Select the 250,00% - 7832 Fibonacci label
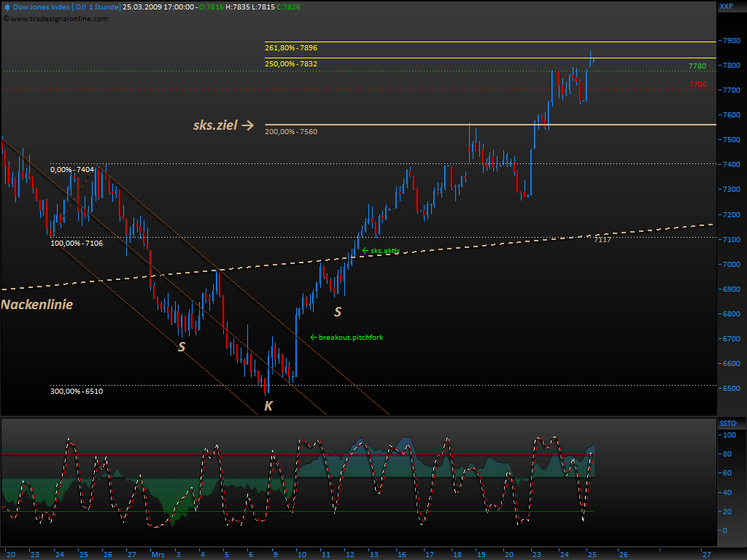The height and width of the screenshot is (560, 747). click(x=291, y=64)
